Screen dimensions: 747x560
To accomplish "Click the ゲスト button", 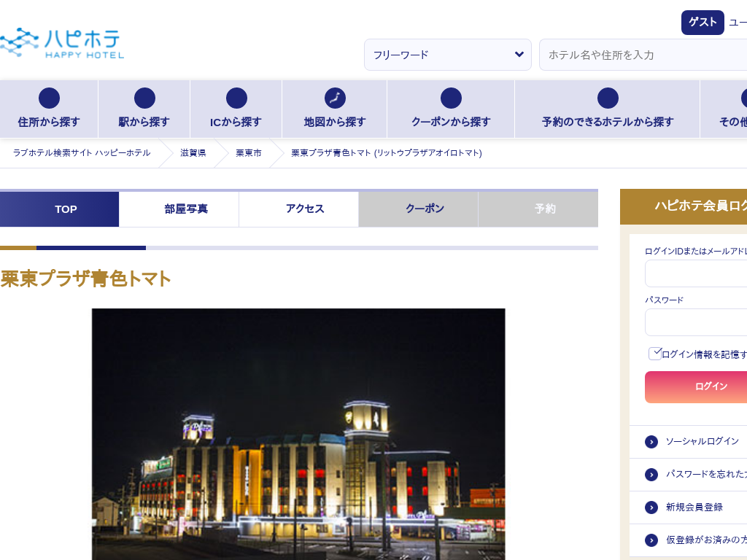I will (x=703, y=23).
